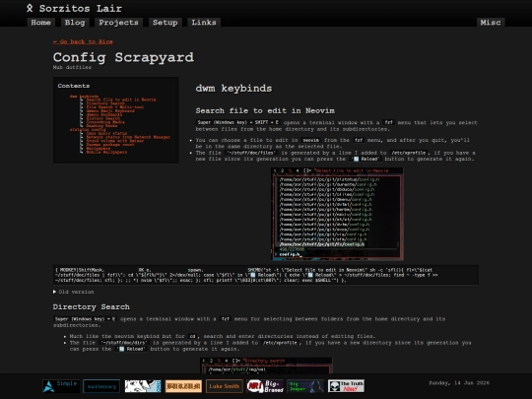The width and height of the screenshot is (532, 399).
Task: Click the 'dwm keybinds' section heading
Action: (x=233, y=89)
